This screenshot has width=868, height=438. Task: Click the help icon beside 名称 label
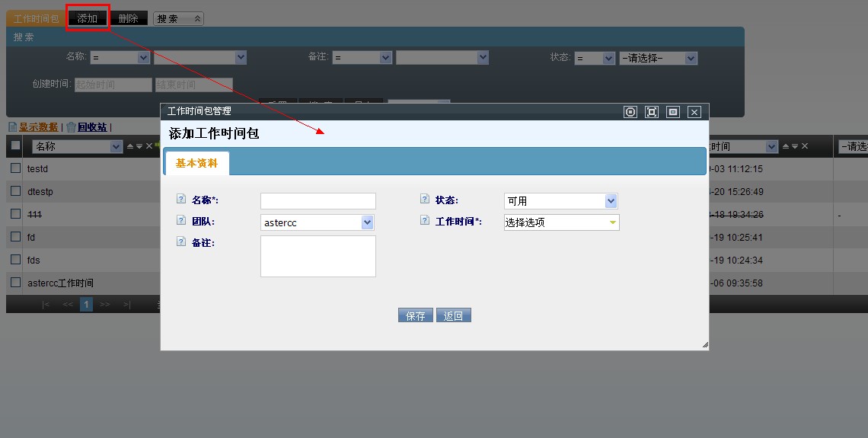pos(181,199)
